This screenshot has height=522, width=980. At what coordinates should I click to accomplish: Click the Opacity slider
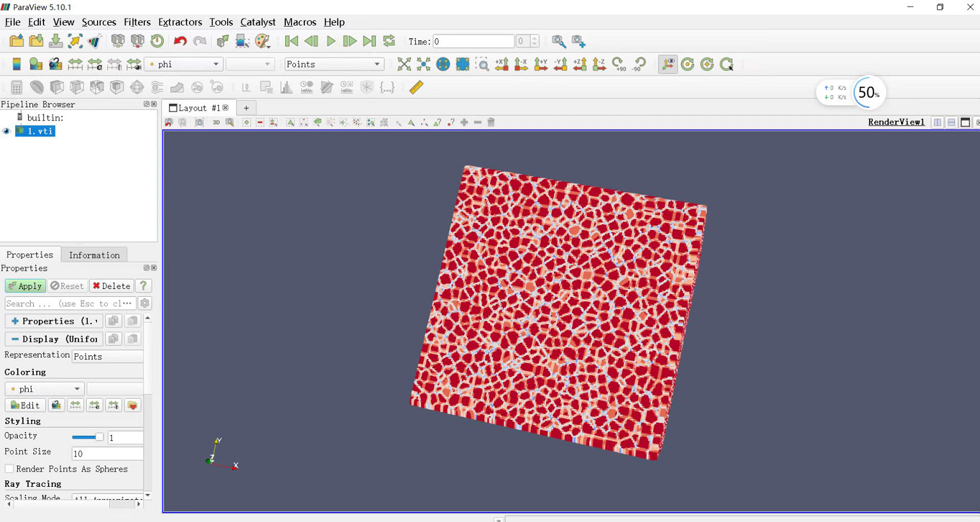pos(87,437)
